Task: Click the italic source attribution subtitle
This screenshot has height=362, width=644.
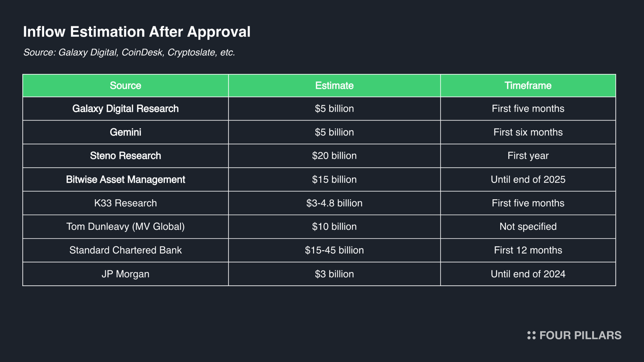Action: pos(129,52)
